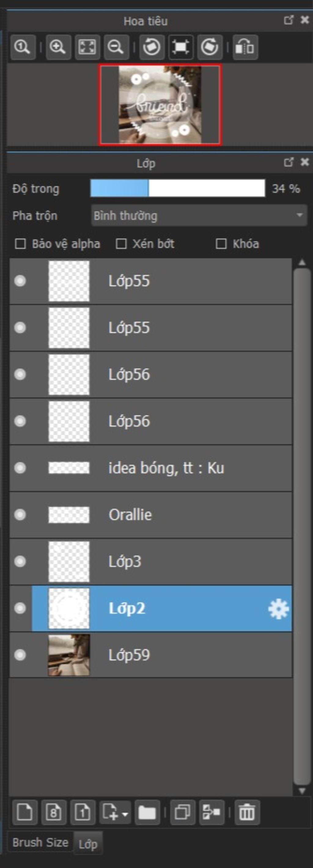This screenshot has height=868, width=313.
Task: Set the Độ trong opacity slider
Action: pos(178,188)
